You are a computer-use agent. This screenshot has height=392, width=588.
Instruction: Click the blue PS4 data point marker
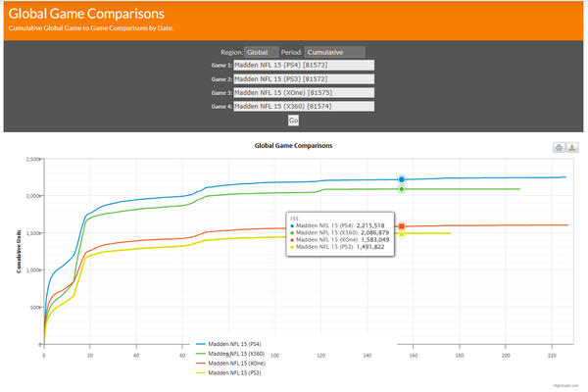[402, 179]
